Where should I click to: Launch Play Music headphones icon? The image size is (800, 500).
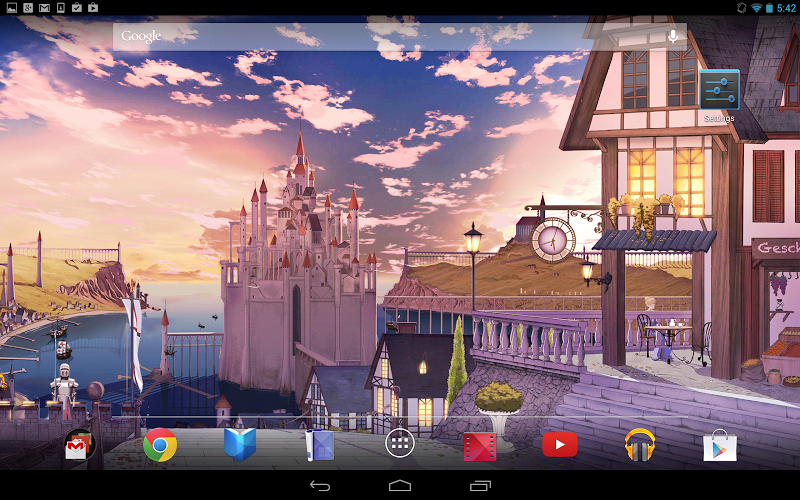point(640,445)
